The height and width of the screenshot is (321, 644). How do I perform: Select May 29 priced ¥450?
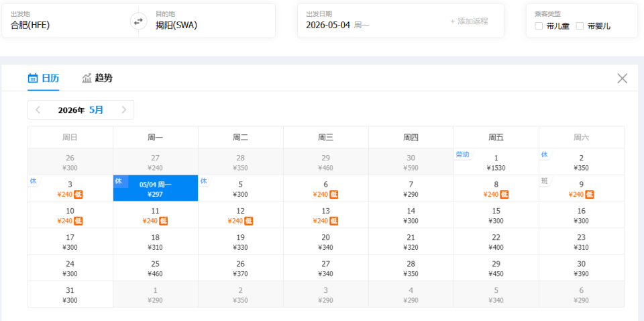click(x=496, y=267)
